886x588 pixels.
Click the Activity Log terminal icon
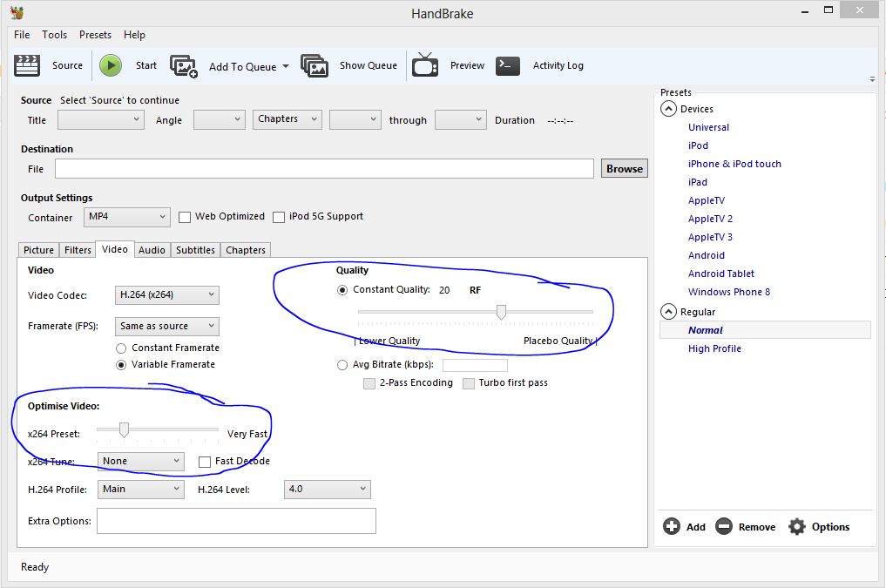[507, 65]
